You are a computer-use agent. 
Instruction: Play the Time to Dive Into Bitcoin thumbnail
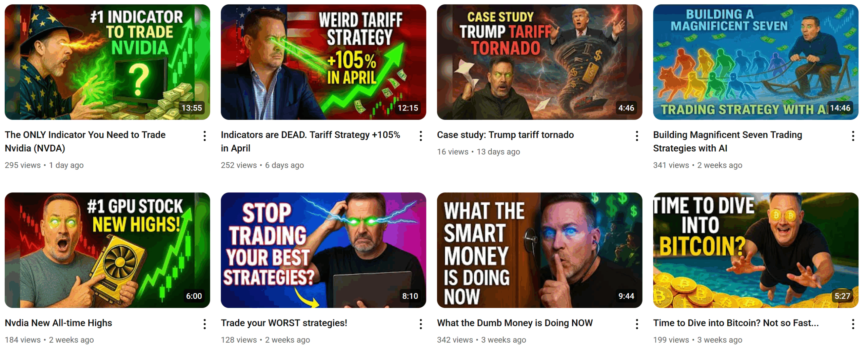point(756,250)
